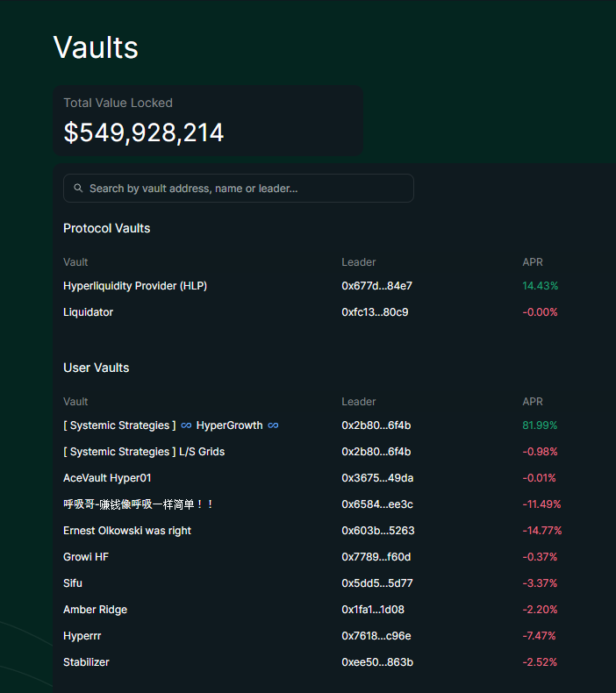The image size is (616, 693).
Task: Click the User Vaults section heading
Action: tap(96, 368)
